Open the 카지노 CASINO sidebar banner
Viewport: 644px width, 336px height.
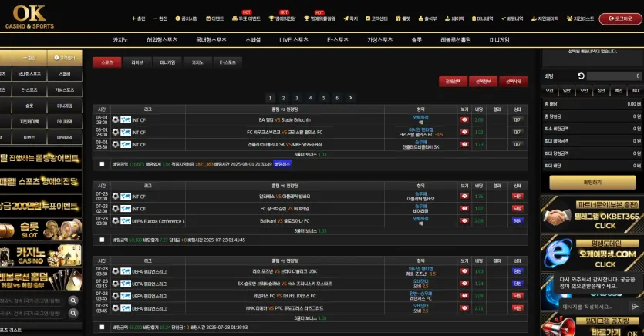(x=41, y=255)
